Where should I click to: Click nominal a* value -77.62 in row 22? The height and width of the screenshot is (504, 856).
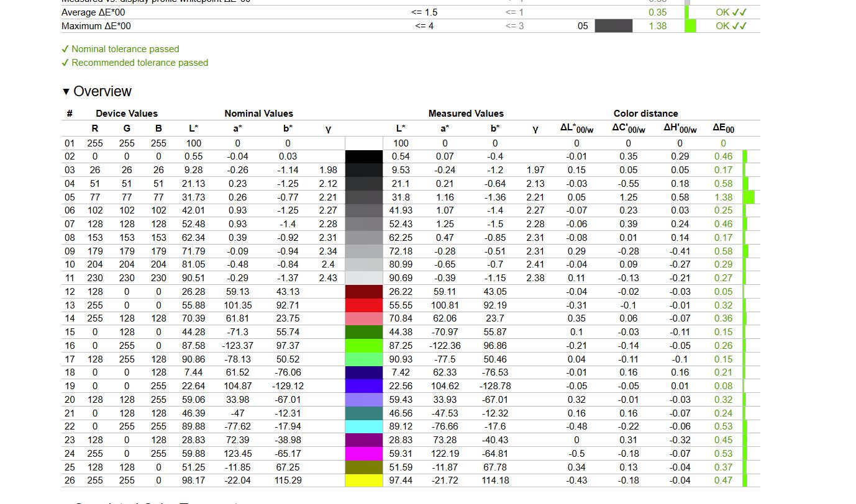(237, 426)
